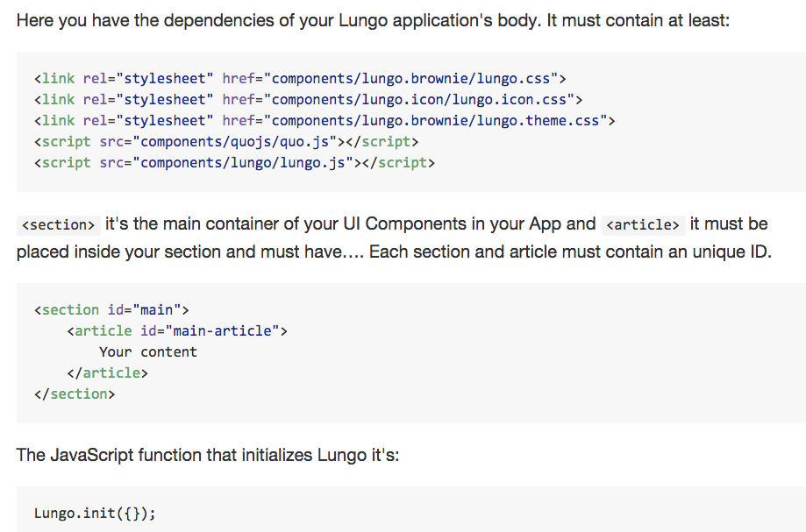
Task: Click the Lungo.init({}); code line
Action: [95, 513]
